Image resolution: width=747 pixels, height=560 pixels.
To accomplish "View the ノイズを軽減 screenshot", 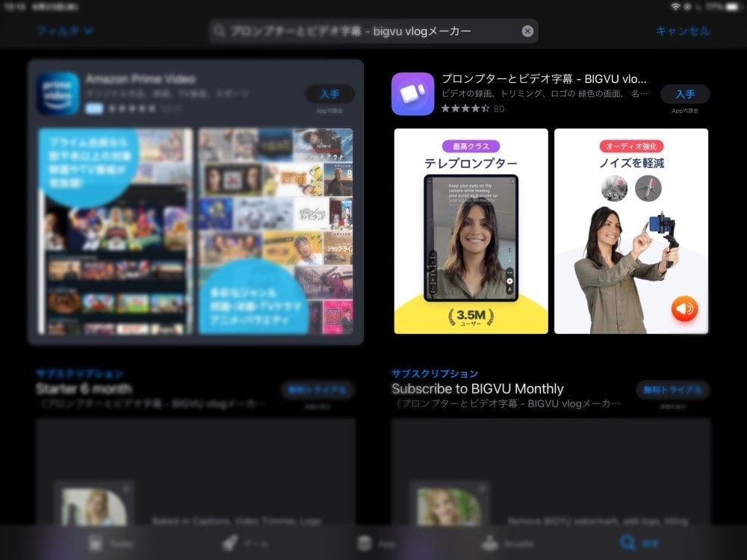I will 631,231.
